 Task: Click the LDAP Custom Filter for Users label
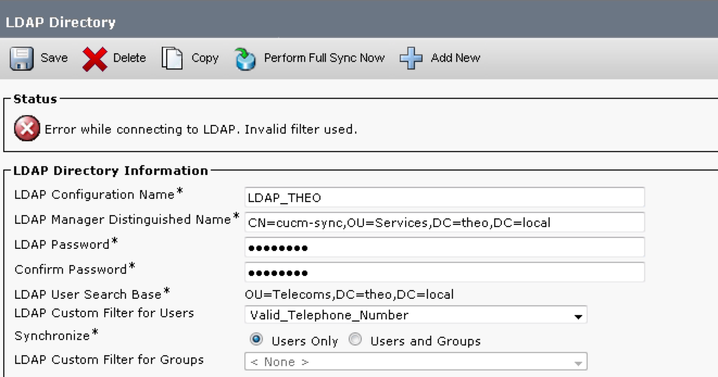104,313
